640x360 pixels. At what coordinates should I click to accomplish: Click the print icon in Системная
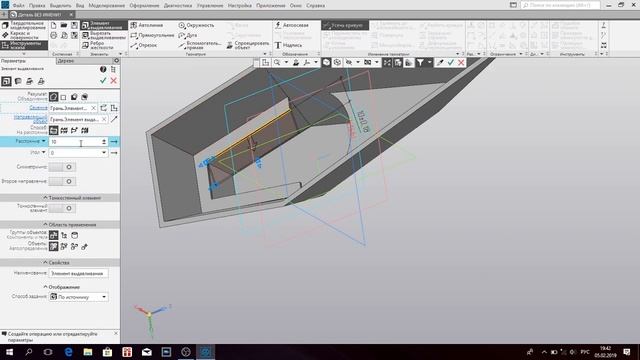point(53,36)
